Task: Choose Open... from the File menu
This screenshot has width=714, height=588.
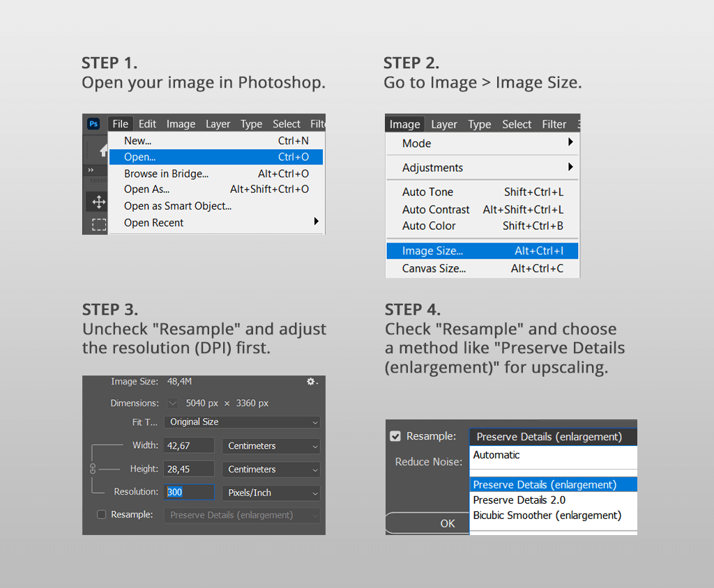Action: (216, 157)
